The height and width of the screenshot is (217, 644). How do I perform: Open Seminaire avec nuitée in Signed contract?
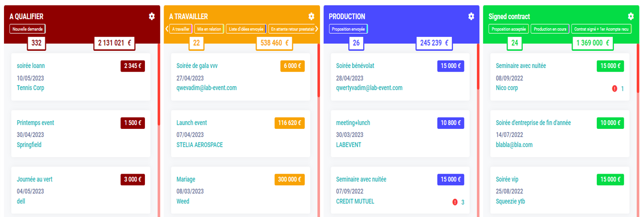pos(521,66)
